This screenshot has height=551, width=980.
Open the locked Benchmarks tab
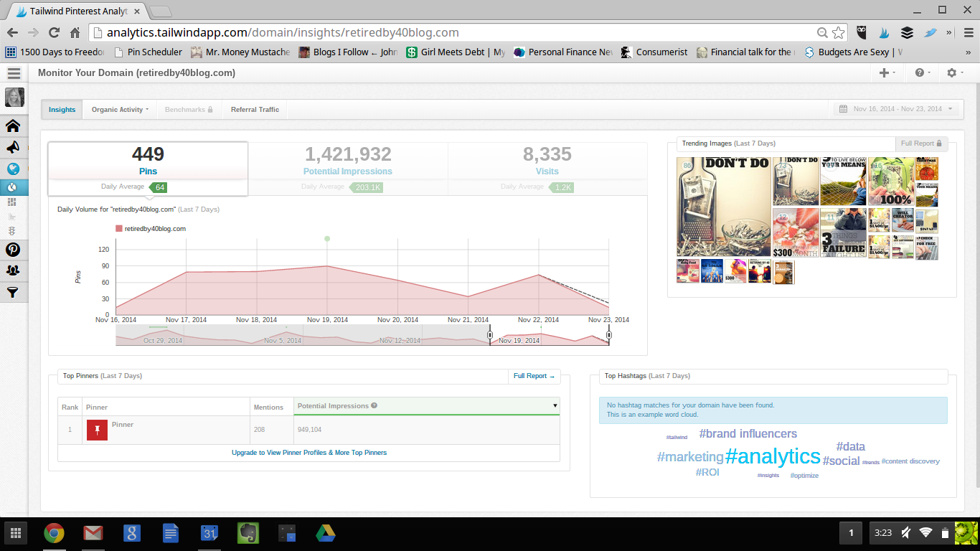[189, 110]
